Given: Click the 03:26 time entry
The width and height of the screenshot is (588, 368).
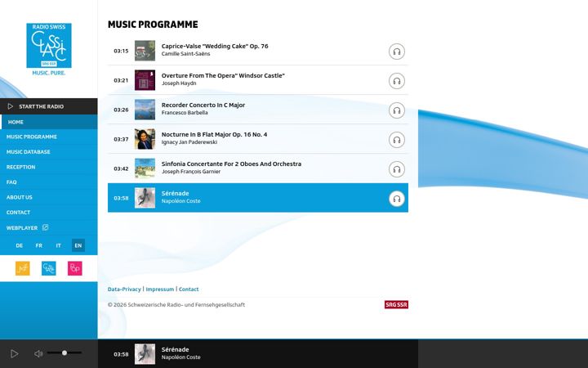Looking at the screenshot, I should tap(121, 110).
